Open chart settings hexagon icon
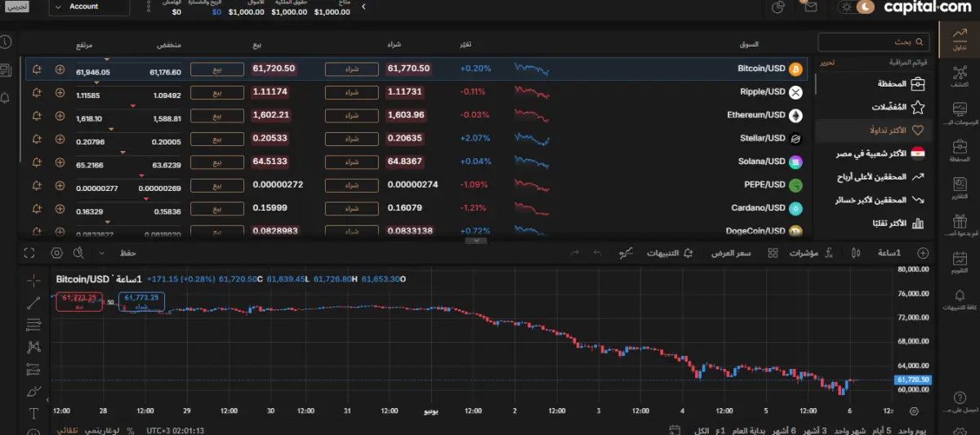Screen dimensions: 980x435 tap(56, 253)
